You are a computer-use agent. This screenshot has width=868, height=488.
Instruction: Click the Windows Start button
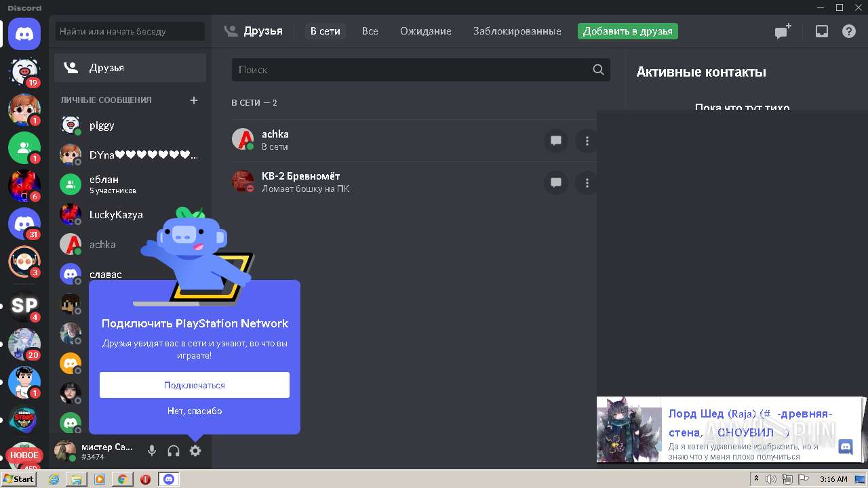point(19,479)
